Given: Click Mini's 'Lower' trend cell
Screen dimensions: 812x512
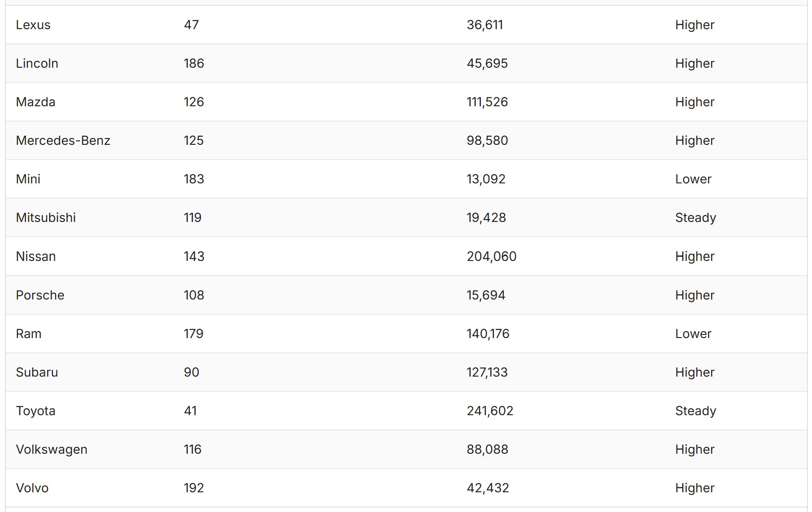Looking at the screenshot, I should [693, 179].
